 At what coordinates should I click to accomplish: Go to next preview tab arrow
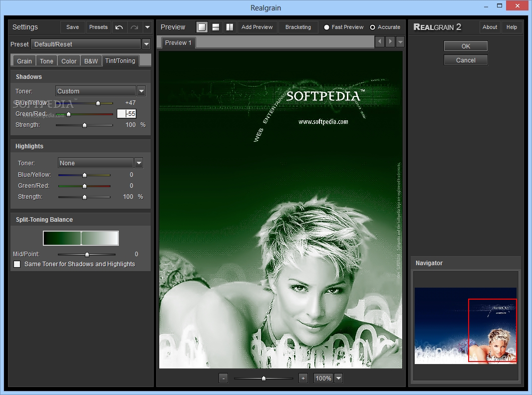point(390,41)
